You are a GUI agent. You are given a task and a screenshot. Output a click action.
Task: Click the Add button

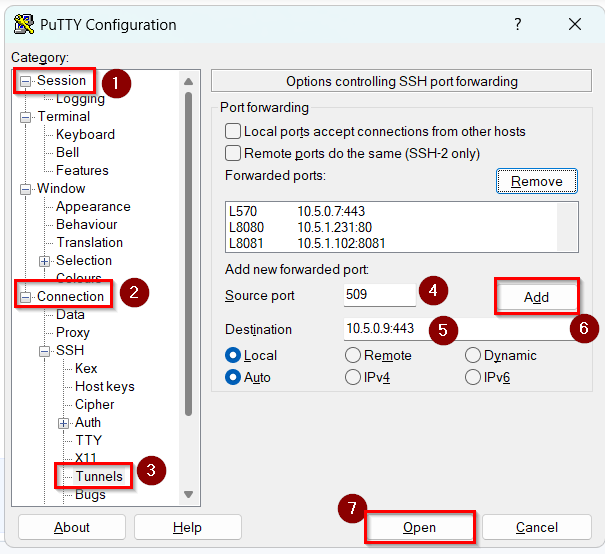pyautogui.click(x=536, y=297)
